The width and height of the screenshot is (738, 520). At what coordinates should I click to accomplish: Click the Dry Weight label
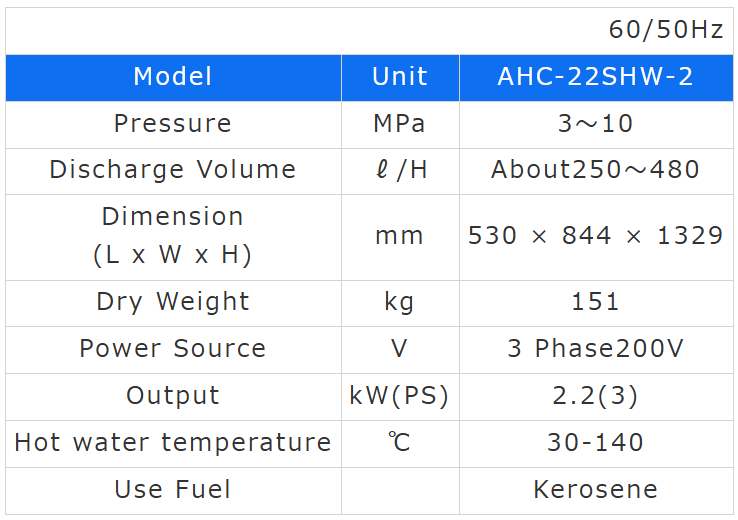tap(173, 302)
